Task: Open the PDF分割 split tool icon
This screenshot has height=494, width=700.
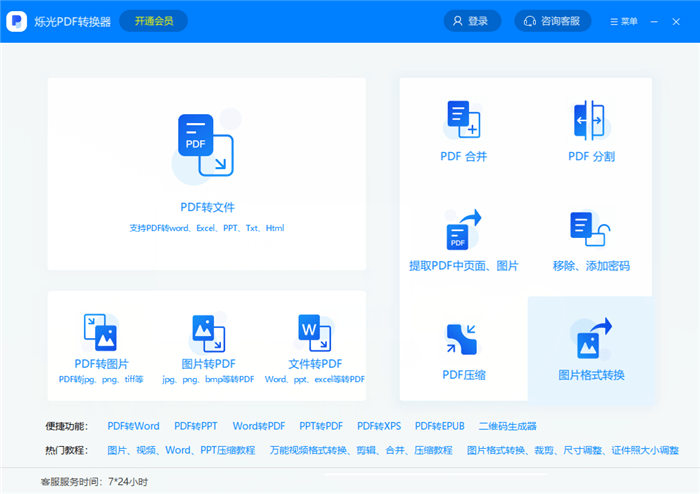Action: tap(590, 120)
